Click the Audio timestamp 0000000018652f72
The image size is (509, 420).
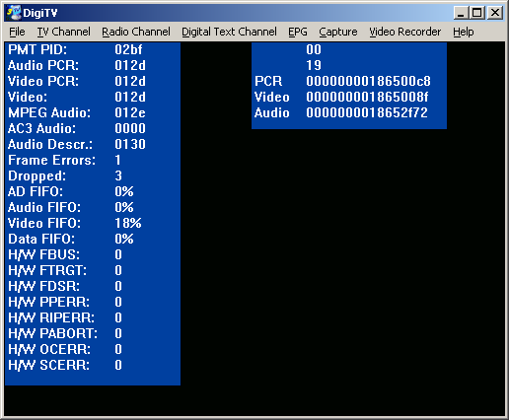click(367, 112)
